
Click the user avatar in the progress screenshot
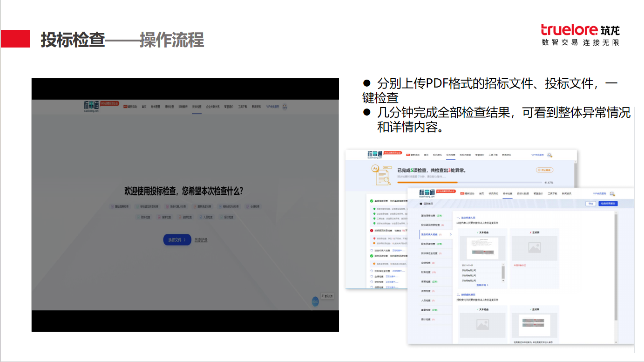pos(549,155)
